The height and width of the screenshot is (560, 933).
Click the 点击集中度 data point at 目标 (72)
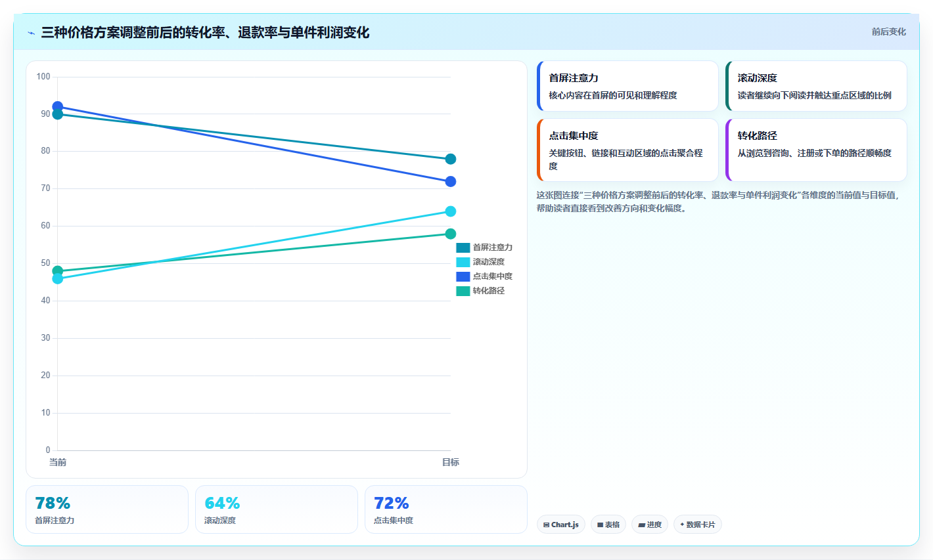click(451, 181)
